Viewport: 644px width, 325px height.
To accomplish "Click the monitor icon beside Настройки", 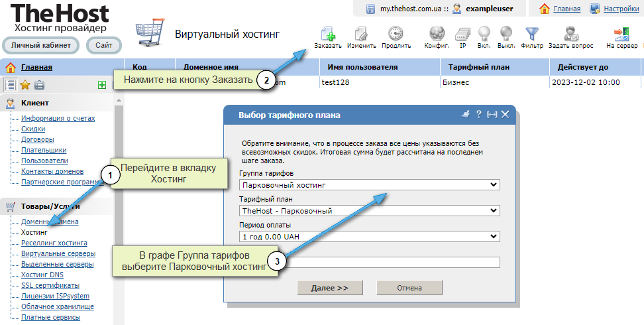I will pos(595,9).
